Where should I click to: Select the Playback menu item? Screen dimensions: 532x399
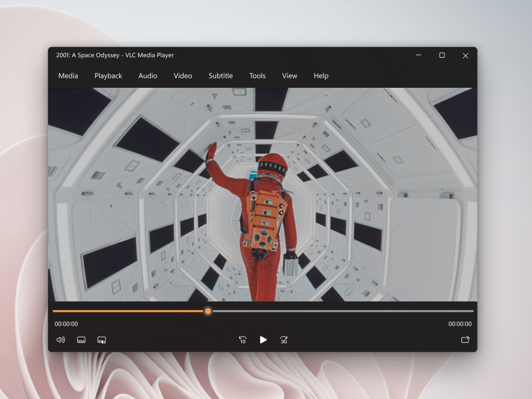108,76
